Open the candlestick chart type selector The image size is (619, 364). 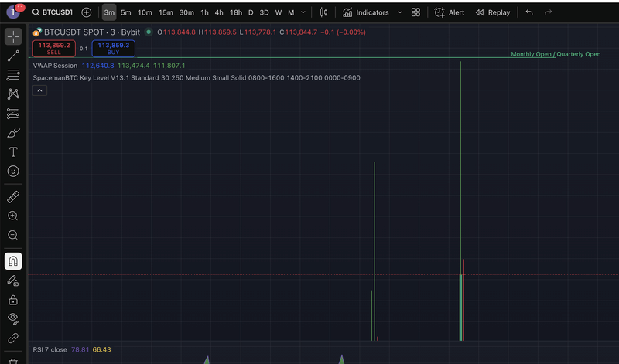click(x=323, y=12)
